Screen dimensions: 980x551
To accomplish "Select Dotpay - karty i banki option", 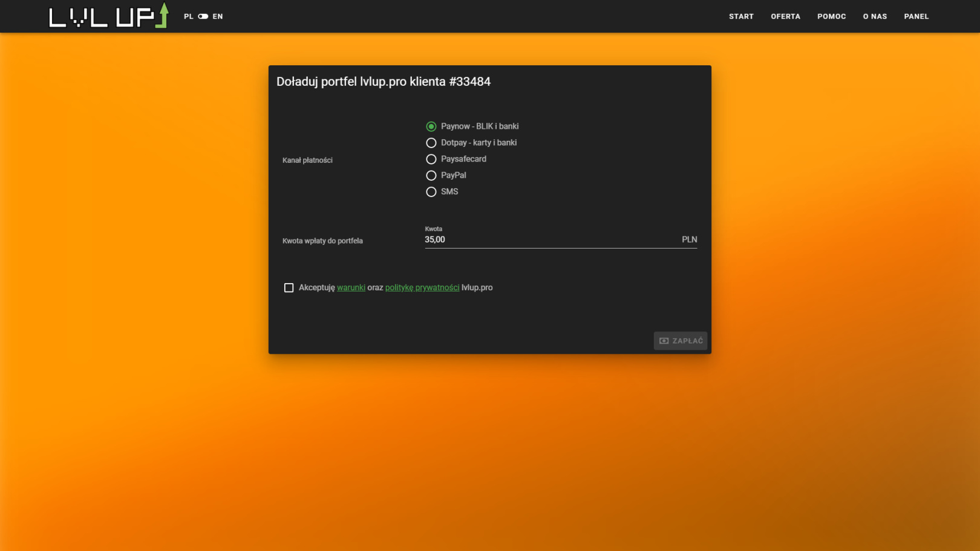I will pos(431,143).
